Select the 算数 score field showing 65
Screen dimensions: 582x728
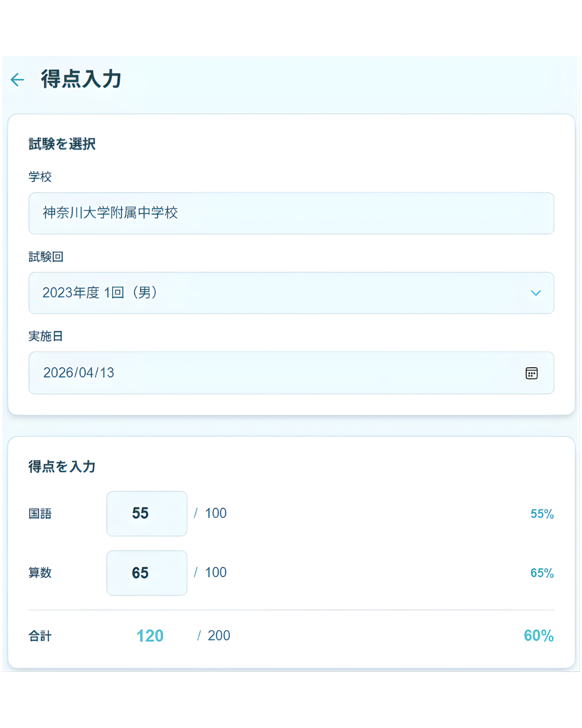pyautogui.click(x=147, y=573)
